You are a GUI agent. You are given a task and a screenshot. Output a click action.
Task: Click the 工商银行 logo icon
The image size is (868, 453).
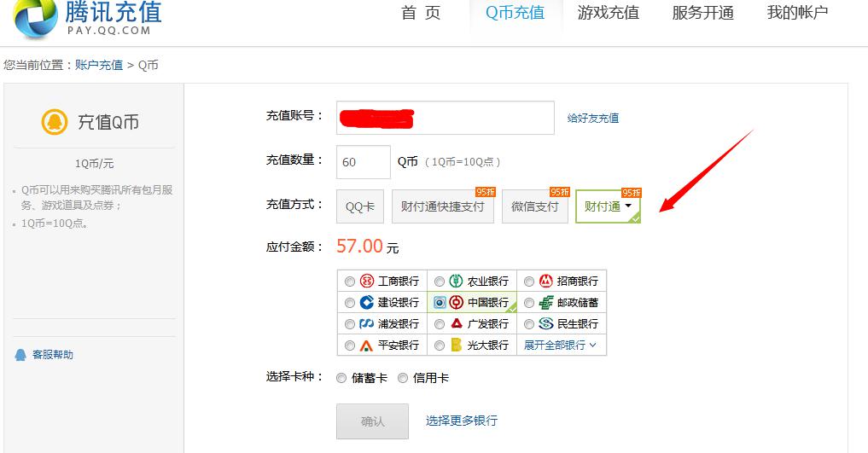tap(366, 281)
